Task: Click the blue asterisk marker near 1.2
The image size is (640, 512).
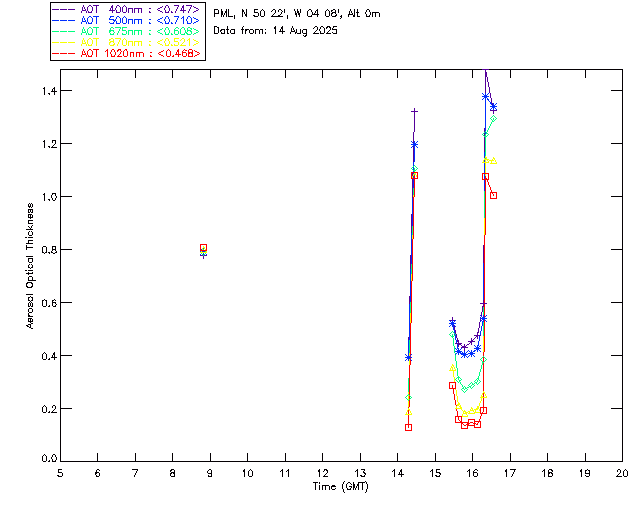Action: (414, 144)
